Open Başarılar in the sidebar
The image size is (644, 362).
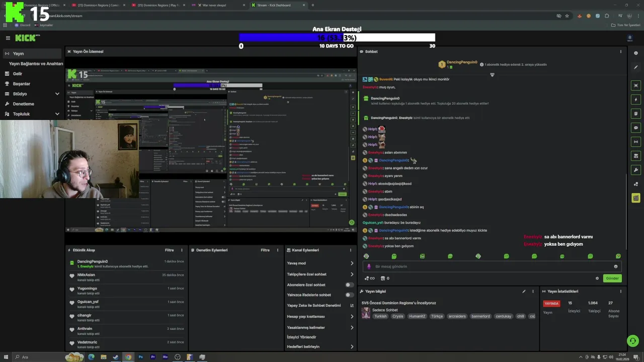click(22, 83)
